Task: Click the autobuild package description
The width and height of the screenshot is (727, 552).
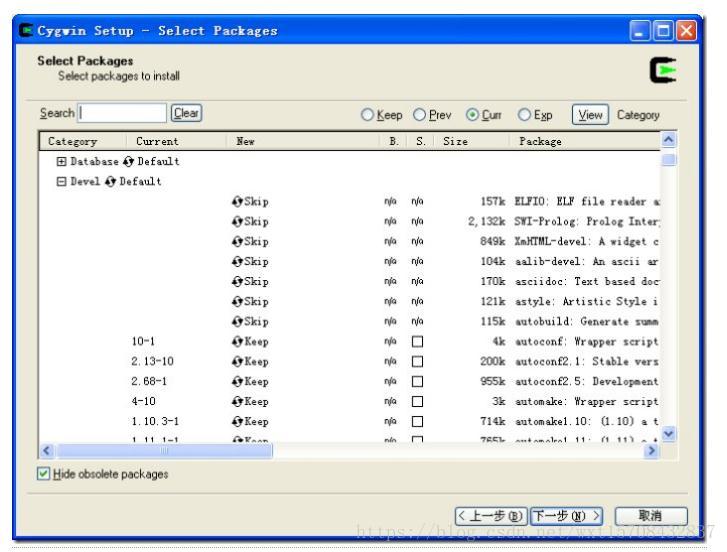Action: click(587, 321)
